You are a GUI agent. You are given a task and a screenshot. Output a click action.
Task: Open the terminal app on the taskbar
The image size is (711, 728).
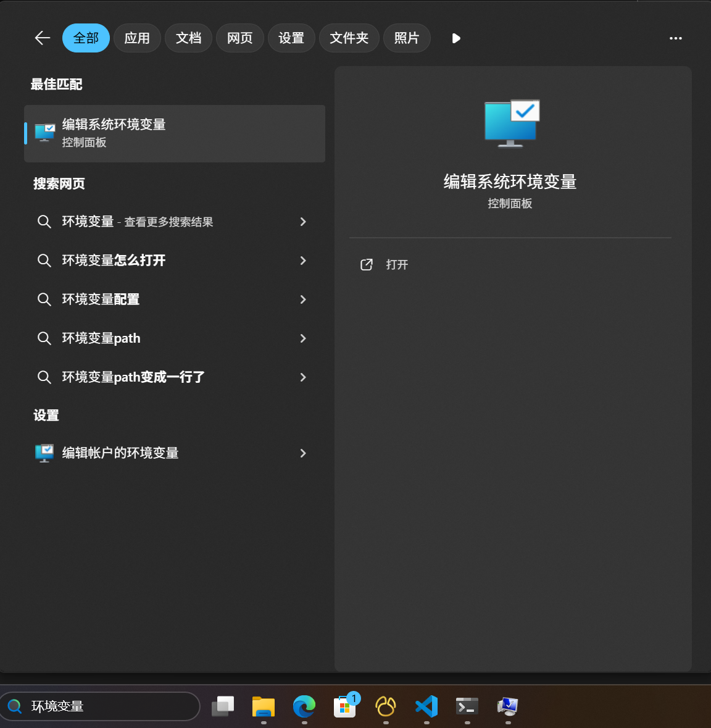click(x=467, y=706)
